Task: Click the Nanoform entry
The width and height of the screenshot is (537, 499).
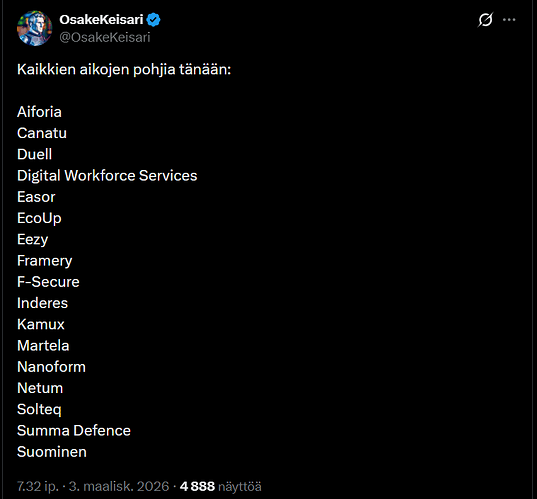Action: point(51,367)
